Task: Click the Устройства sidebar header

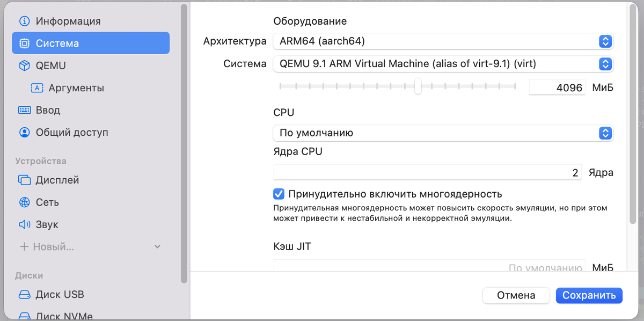Action: pyautogui.click(x=41, y=161)
